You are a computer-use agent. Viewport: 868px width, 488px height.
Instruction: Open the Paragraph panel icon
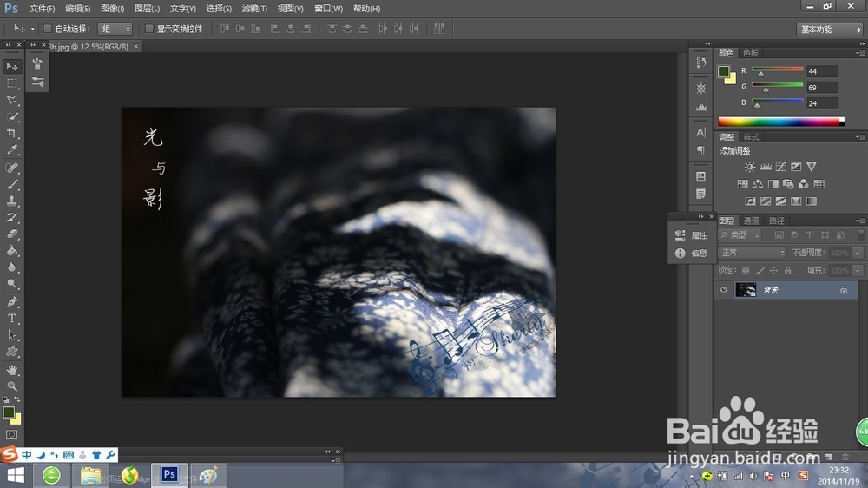tap(700, 150)
